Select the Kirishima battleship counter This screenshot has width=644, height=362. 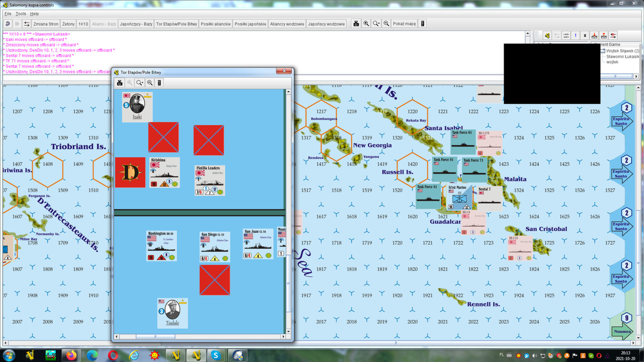(165, 172)
